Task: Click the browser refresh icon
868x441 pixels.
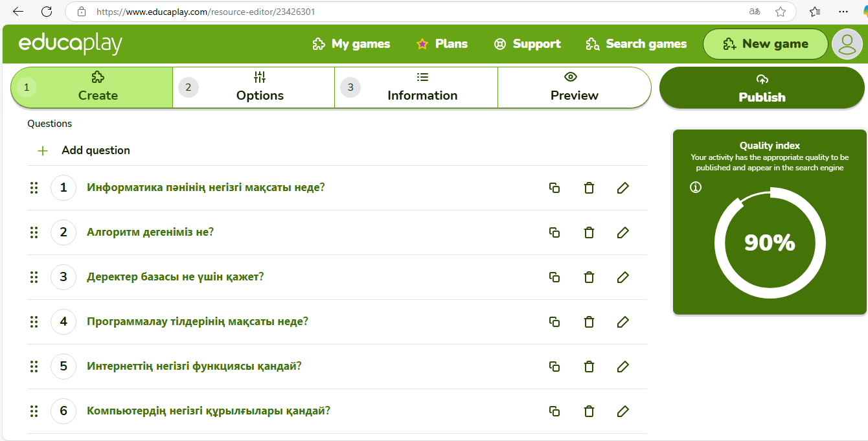Action: (x=47, y=12)
